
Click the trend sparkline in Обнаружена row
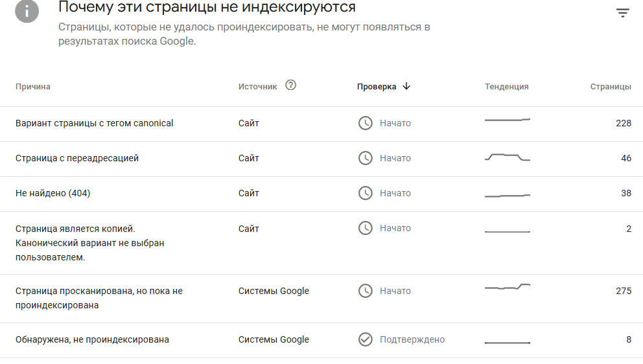pos(508,342)
